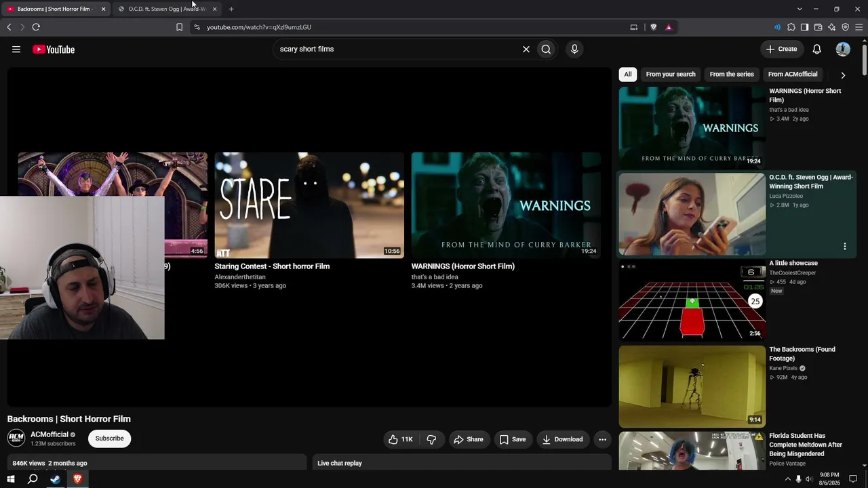The width and height of the screenshot is (868, 488).
Task: Select the From your search chip
Action: tap(671, 75)
